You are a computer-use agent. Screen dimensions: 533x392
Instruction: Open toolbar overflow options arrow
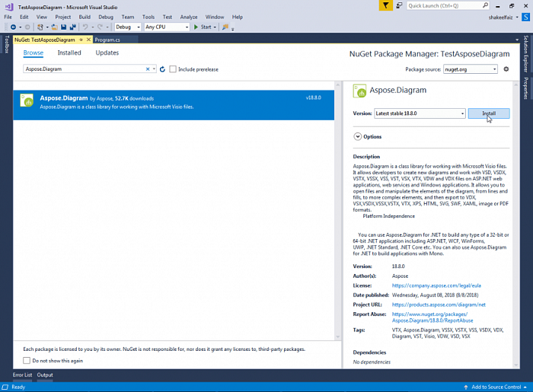[233, 29]
